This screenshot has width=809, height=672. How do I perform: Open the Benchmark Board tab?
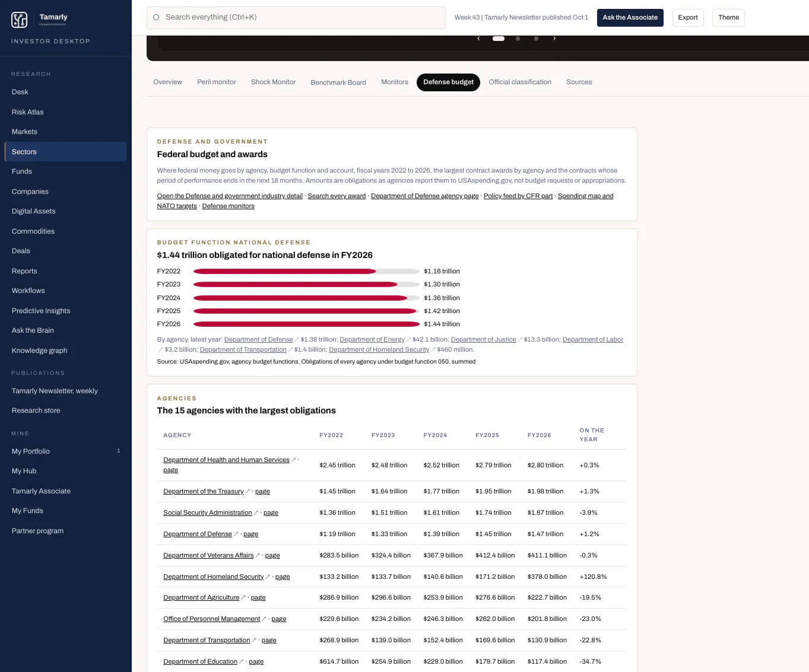point(338,82)
